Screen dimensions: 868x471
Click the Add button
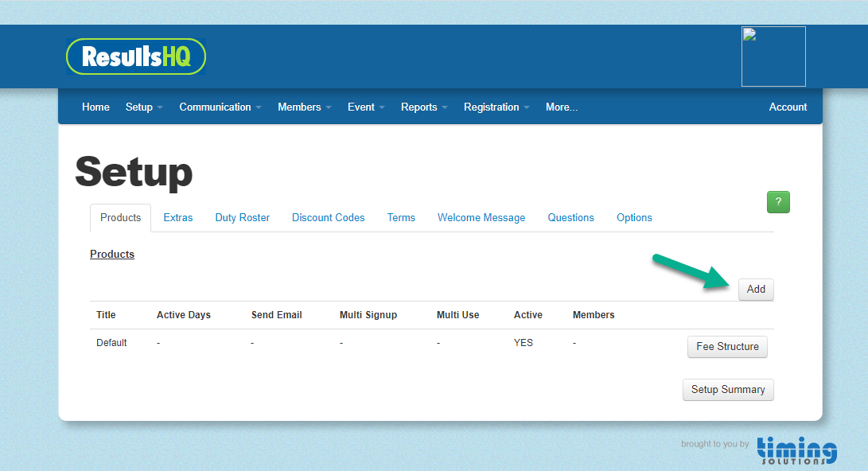(x=756, y=289)
